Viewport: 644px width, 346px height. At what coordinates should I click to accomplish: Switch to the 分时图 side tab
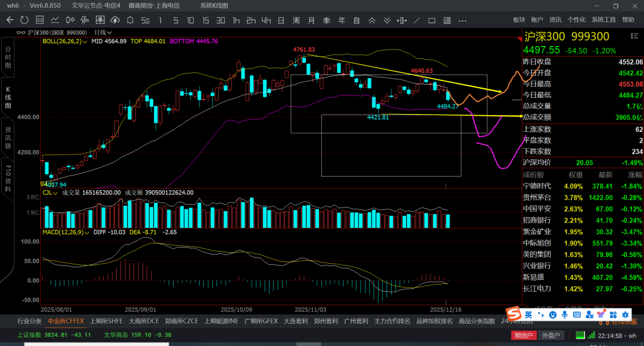tap(8, 57)
